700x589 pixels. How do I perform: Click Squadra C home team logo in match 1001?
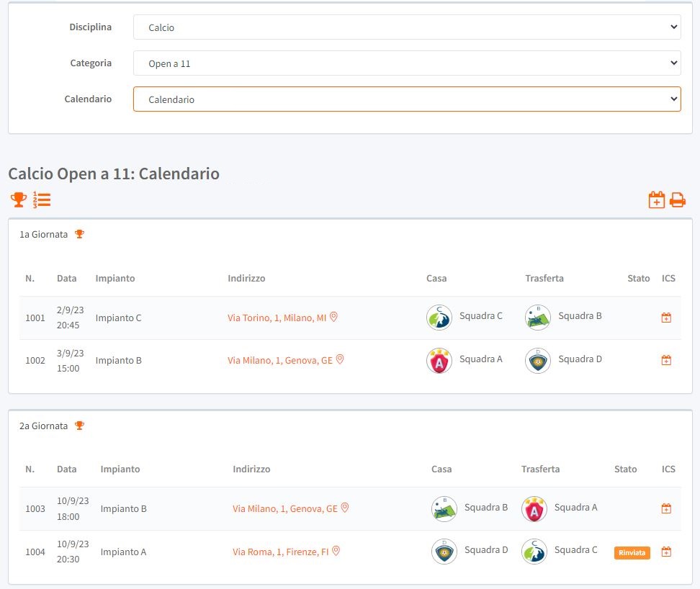click(439, 318)
